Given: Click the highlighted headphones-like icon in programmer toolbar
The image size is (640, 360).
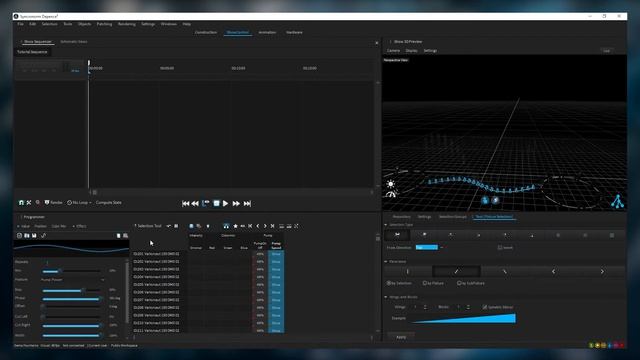Looking at the screenshot, I should [x=226, y=226].
